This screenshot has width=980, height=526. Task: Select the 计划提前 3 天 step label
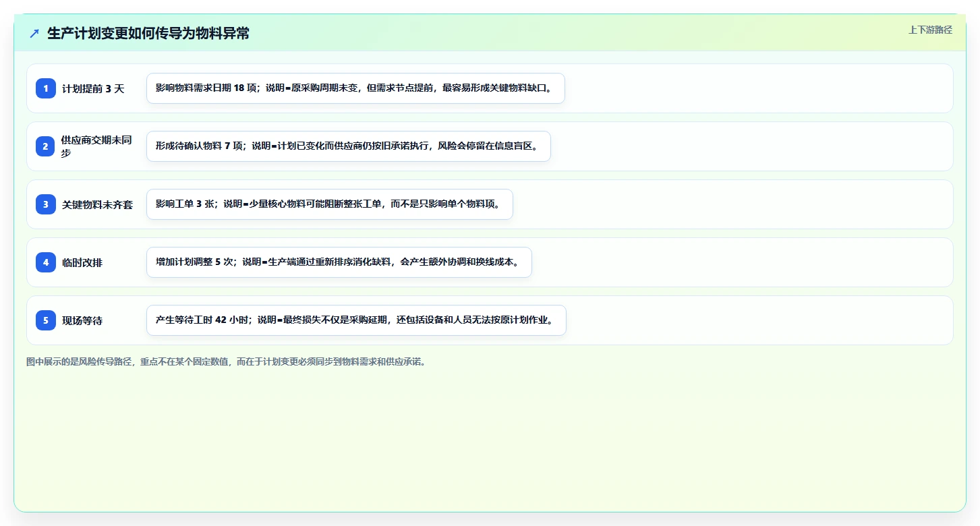(x=94, y=89)
